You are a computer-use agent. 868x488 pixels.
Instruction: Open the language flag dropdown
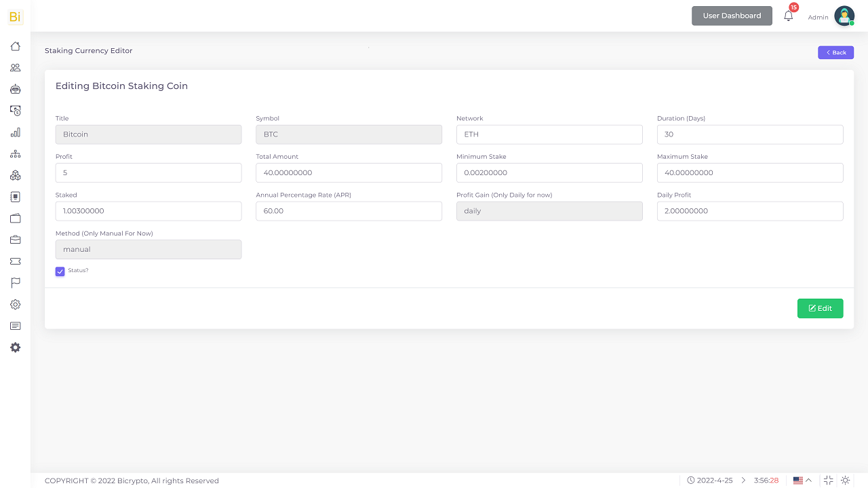[802, 481]
